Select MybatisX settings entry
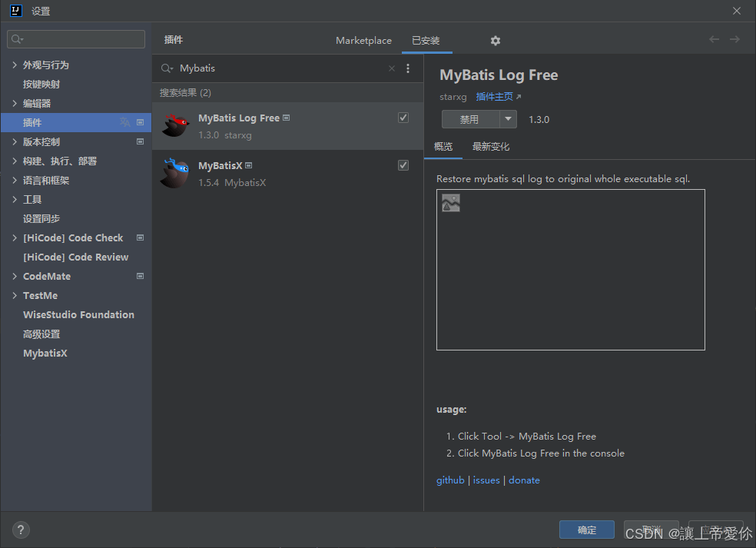This screenshot has width=756, height=548. click(45, 353)
